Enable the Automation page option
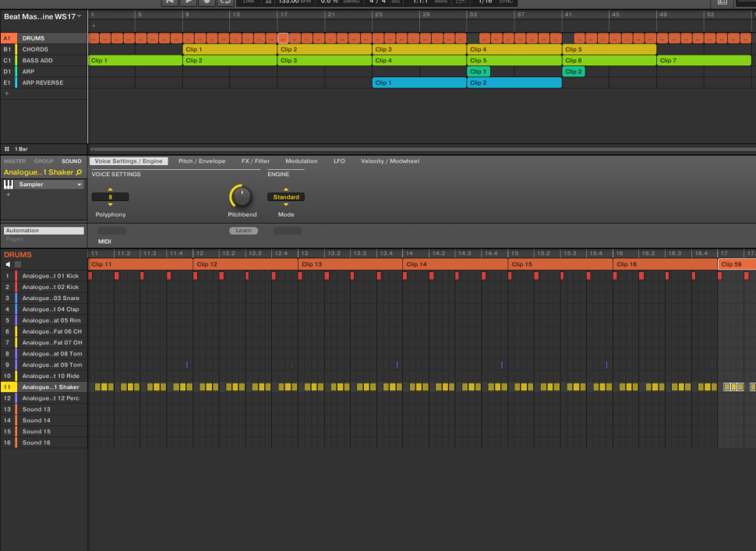The height and width of the screenshot is (551, 756). pos(44,231)
